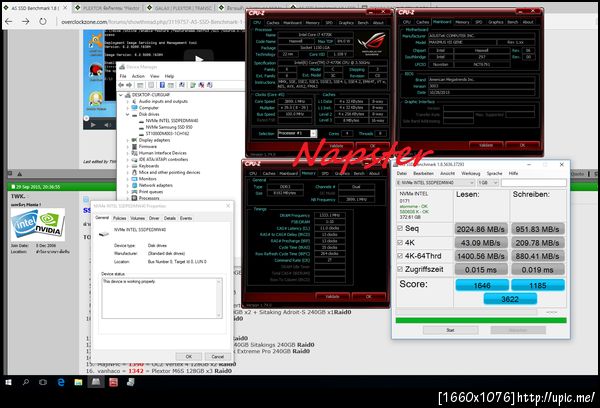Click the video progress scrubber dot
The height and width of the screenshot is (408, 600).
point(86,118)
